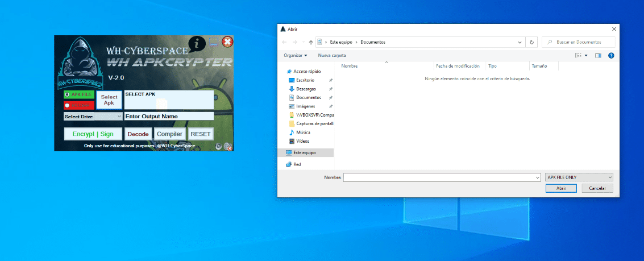The height and width of the screenshot is (261, 644).
Task: Select the red FOLDER radio button
Action: pyautogui.click(x=67, y=105)
